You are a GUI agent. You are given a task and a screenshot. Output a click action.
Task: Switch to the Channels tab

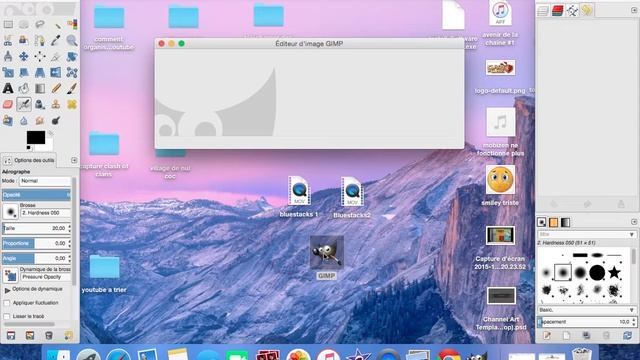point(557,11)
